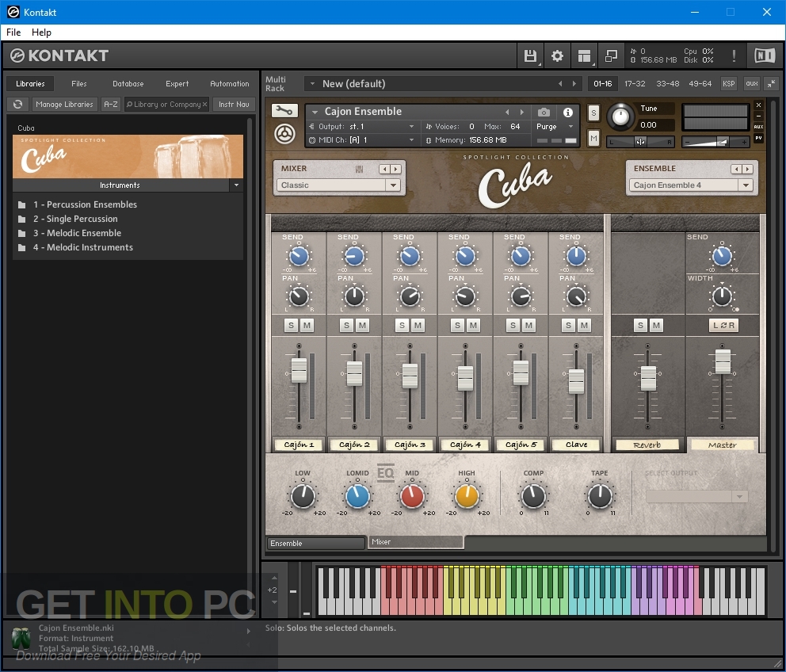This screenshot has height=672, width=786.
Task: Switch to the Ensemble page tab
Action: pyautogui.click(x=316, y=543)
